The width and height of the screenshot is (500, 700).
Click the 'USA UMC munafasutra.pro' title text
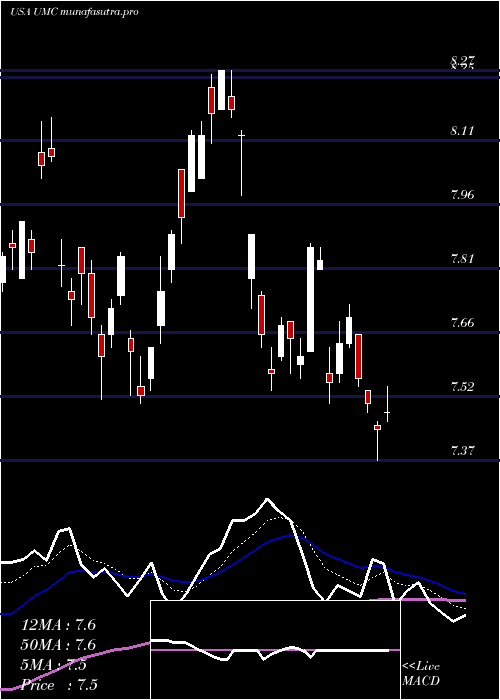click(74, 12)
